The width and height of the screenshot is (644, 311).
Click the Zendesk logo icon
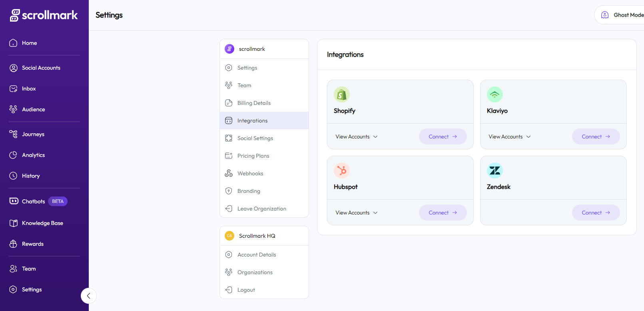[x=494, y=171]
